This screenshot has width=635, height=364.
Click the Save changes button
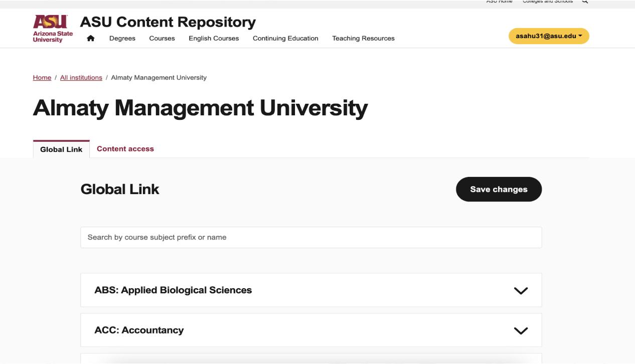click(x=499, y=190)
